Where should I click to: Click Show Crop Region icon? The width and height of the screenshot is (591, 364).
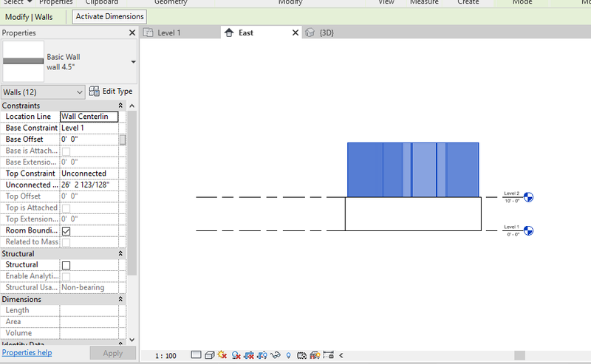pos(262,355)
